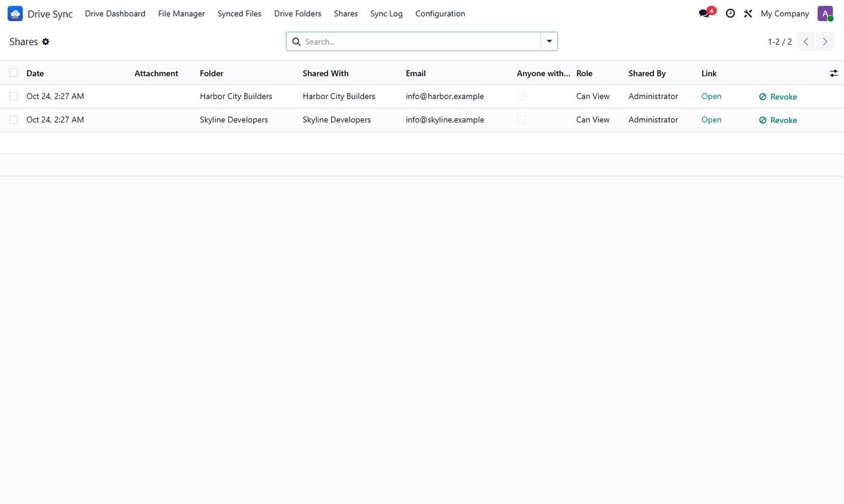The width and height of the screenshot is (844, 504).
Task: Select the Skyline Developers row checkbox
Action: coord(13,119)
